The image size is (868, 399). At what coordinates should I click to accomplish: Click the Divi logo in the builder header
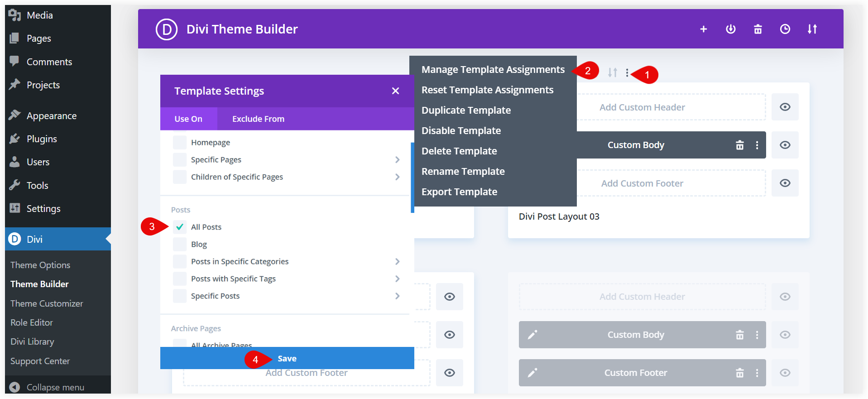[x=166, y=29]
